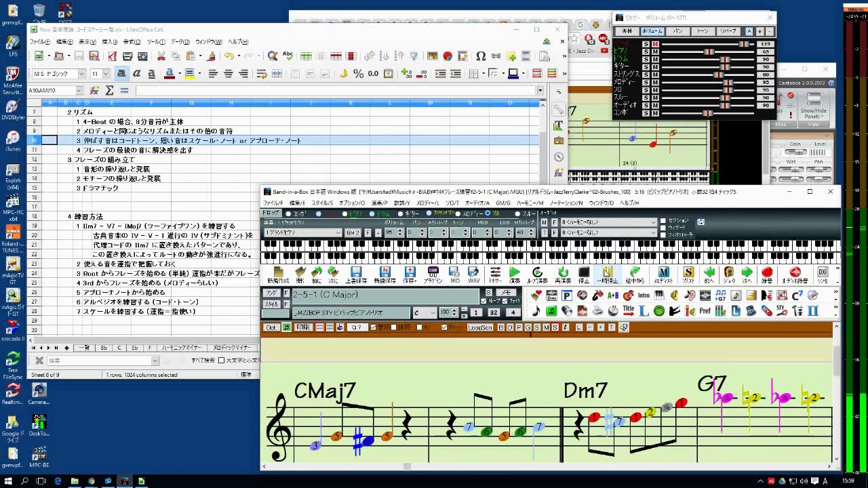
Task: Toggle the クリーン checkbox in notation toolbar
Action: [x=444, y=327]
